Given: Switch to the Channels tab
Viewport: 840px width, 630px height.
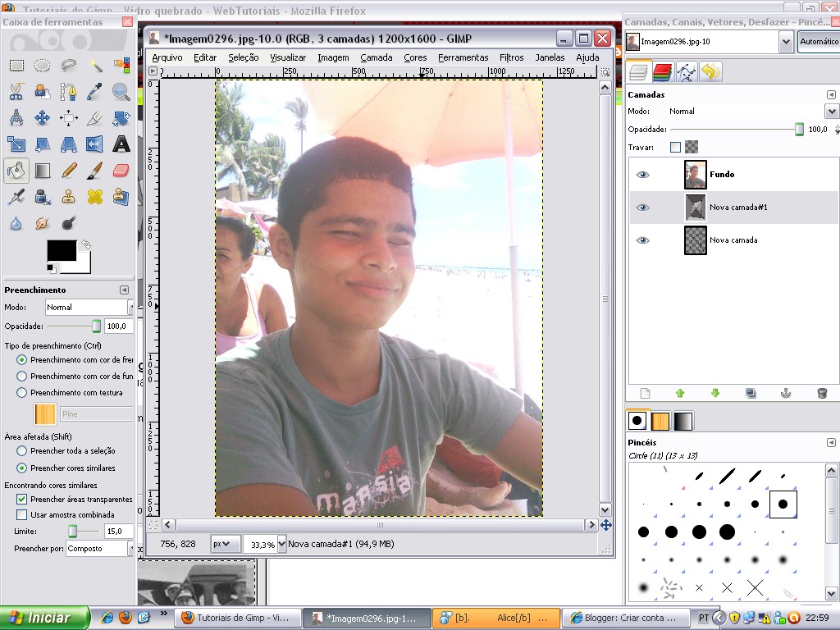Looking at the screenshot, I should (x=663, y=72).
